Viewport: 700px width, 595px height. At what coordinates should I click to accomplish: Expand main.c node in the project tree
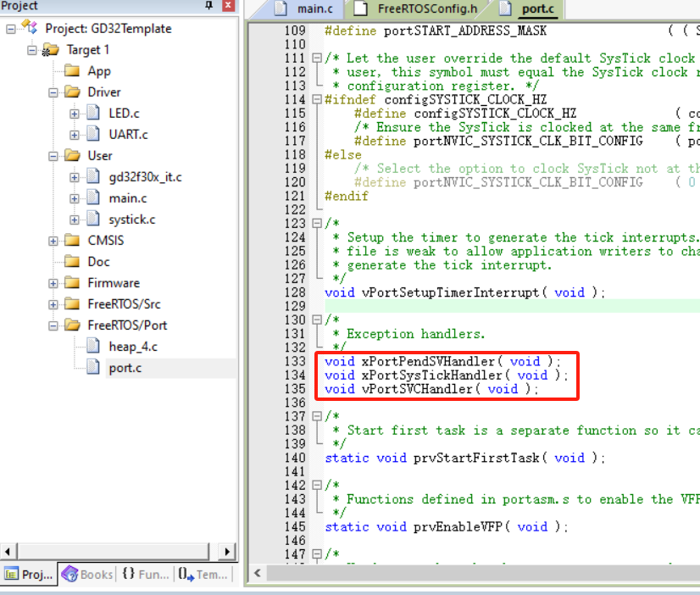(x=74, y=198)
